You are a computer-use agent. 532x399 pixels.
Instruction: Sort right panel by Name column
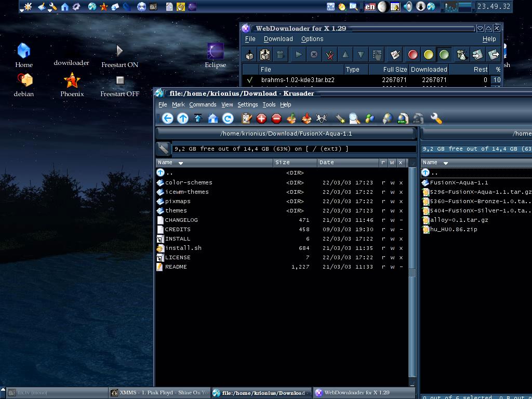(476, 163)
